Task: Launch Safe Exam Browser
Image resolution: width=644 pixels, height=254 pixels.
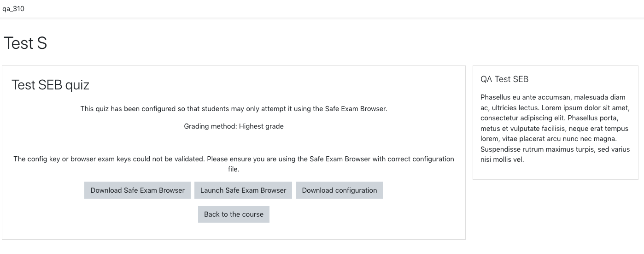Action: pos(243,190)
